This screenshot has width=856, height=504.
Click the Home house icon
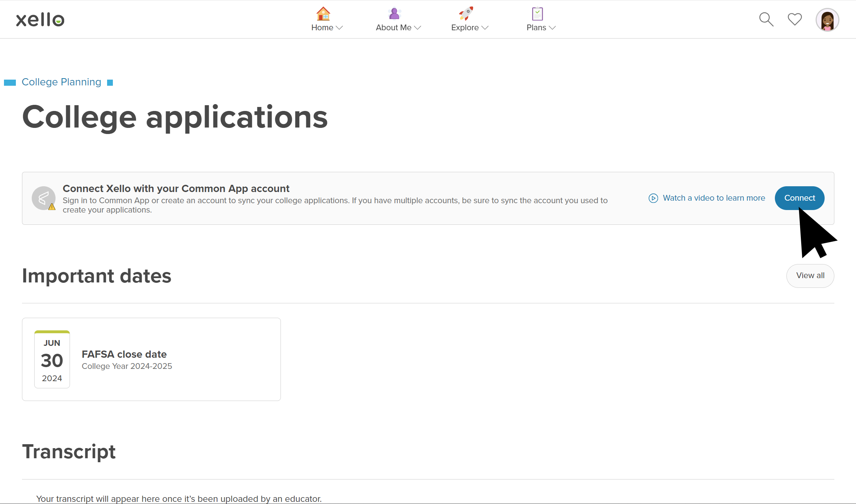coord(323,14)
